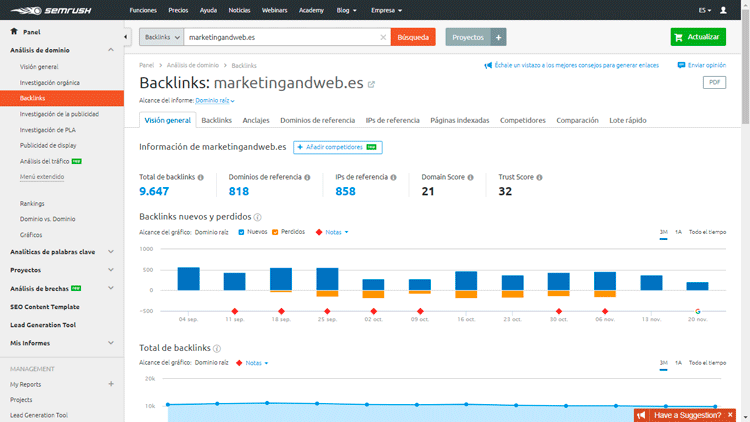The width and height of the screenshot is (750, 422).
Task: Click the page vertical scrollbar
Action: [x=746, y=67]
